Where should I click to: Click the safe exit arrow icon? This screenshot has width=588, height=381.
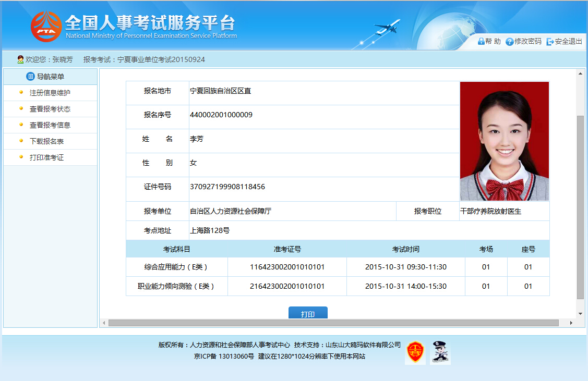coord(550,42)
